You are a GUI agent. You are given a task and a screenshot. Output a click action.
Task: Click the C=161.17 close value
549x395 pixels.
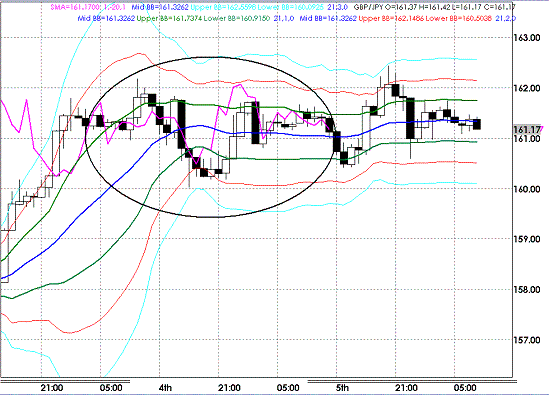pos(500,7)
